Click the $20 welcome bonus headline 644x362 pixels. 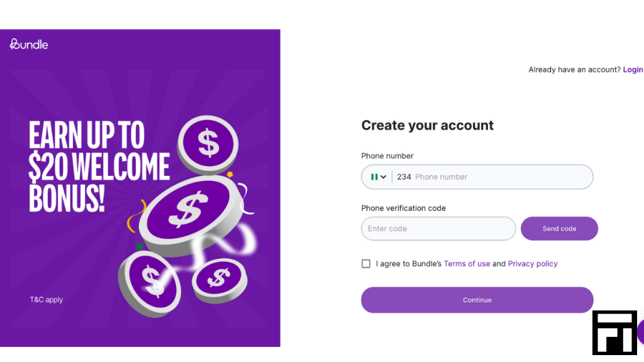point(99,167)
